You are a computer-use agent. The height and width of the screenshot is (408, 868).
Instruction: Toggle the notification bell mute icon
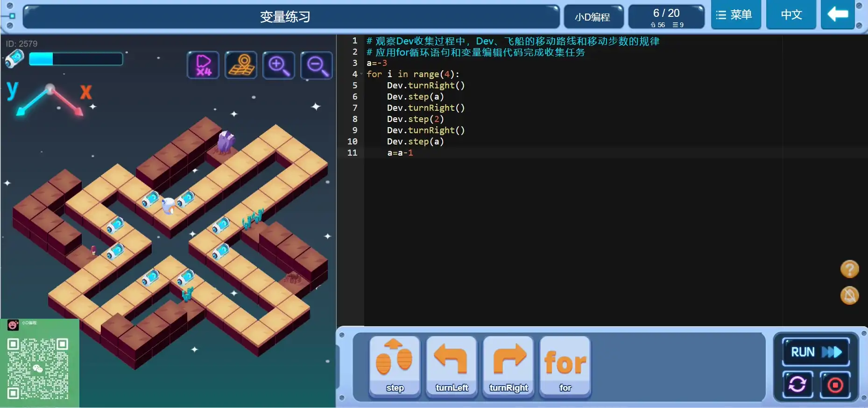(x=849, y=295)
